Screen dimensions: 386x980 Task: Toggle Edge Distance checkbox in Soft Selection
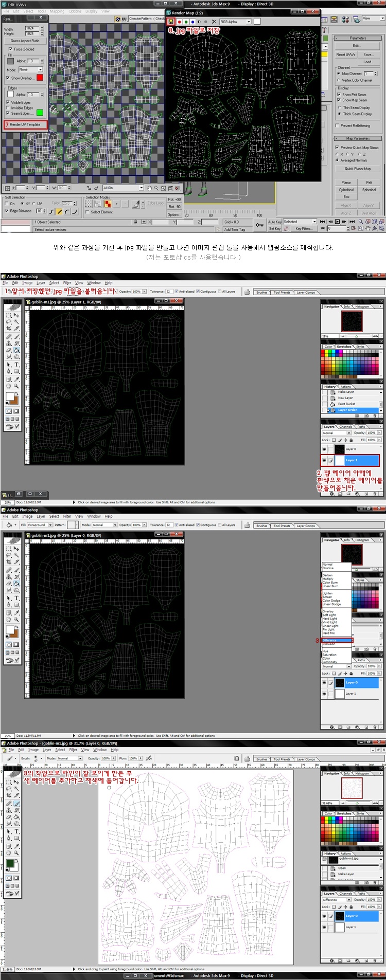tap(7, 211)
